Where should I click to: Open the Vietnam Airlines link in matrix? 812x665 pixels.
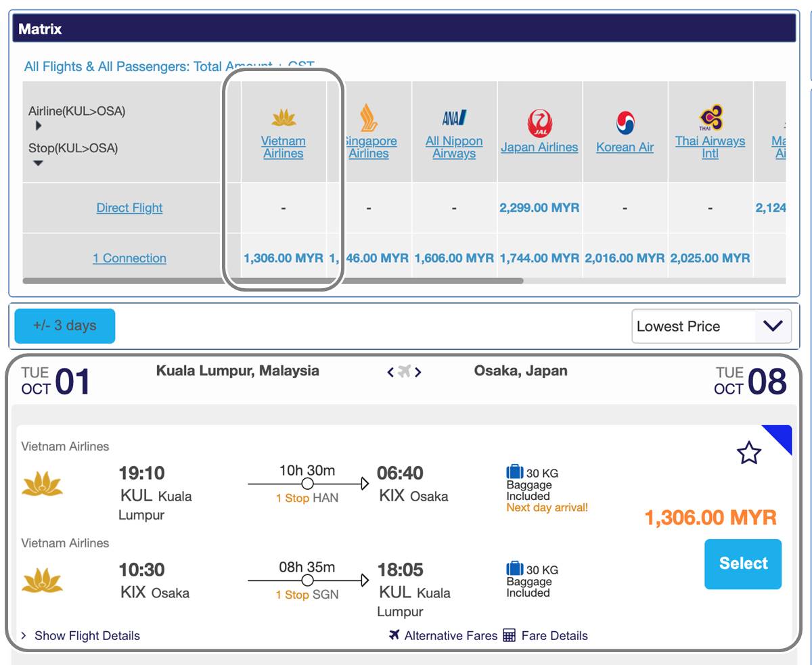(284, 147)
